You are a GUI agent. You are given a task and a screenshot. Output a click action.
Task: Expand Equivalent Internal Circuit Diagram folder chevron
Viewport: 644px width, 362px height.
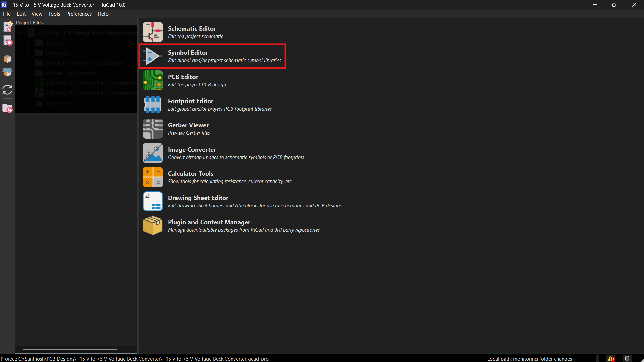30,63
